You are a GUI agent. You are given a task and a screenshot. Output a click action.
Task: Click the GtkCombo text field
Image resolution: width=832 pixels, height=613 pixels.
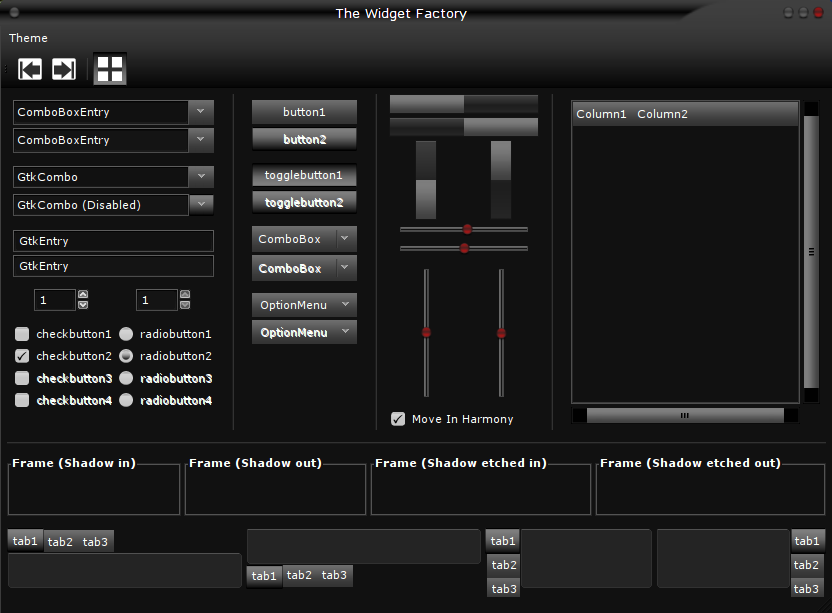click(100, 177)
